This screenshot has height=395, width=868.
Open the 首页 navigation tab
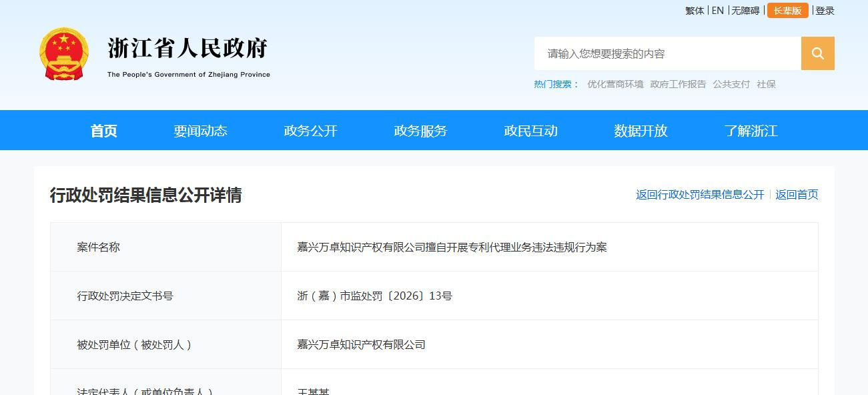(x=103, y=131)
